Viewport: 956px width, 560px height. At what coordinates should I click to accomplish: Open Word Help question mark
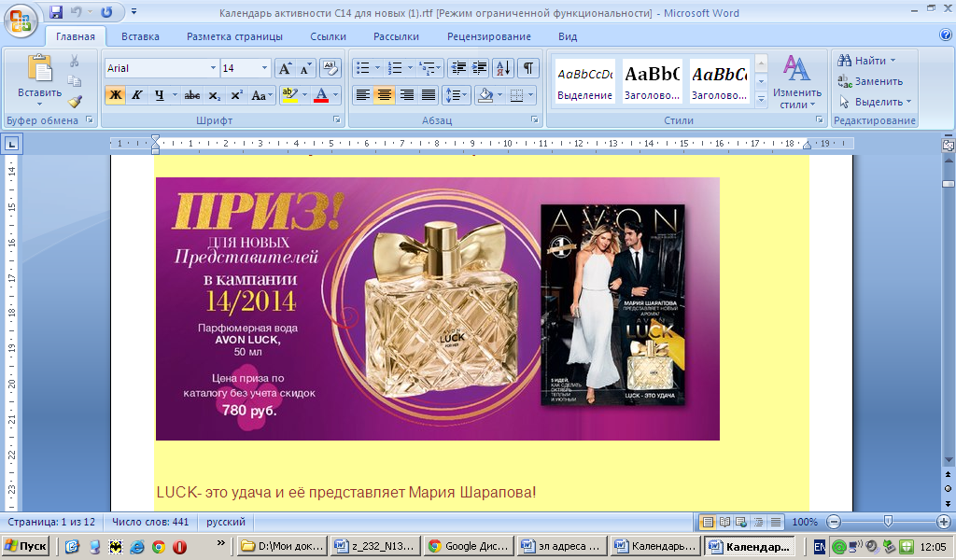[x=946, y=35]
